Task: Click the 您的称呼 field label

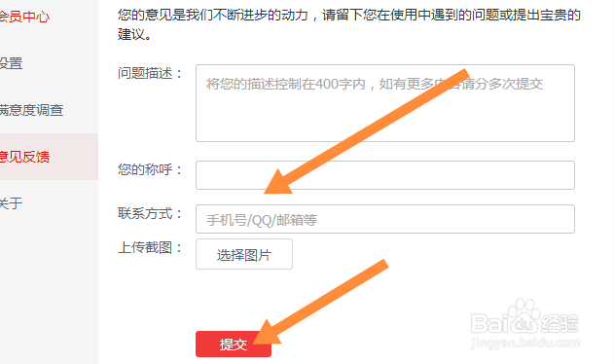Action: pyautogui.click(x=150, y=169)
